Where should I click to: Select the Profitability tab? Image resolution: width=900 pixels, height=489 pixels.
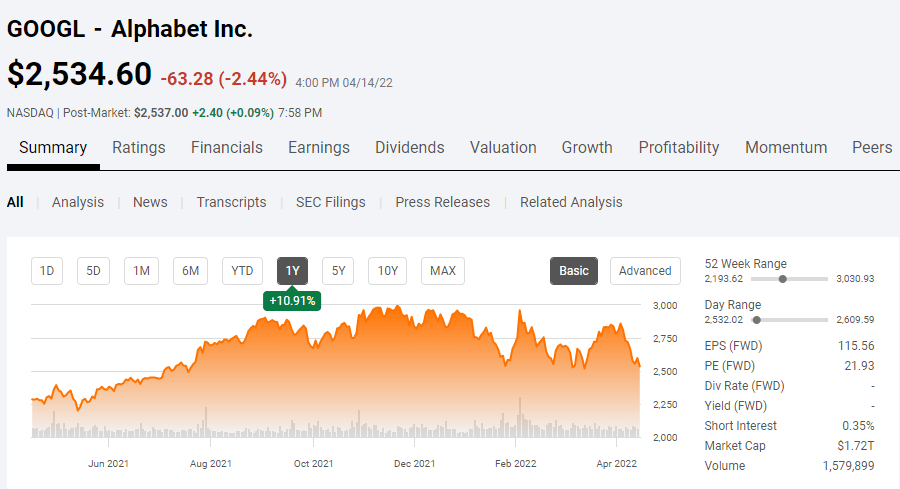(x=679, y=148)
